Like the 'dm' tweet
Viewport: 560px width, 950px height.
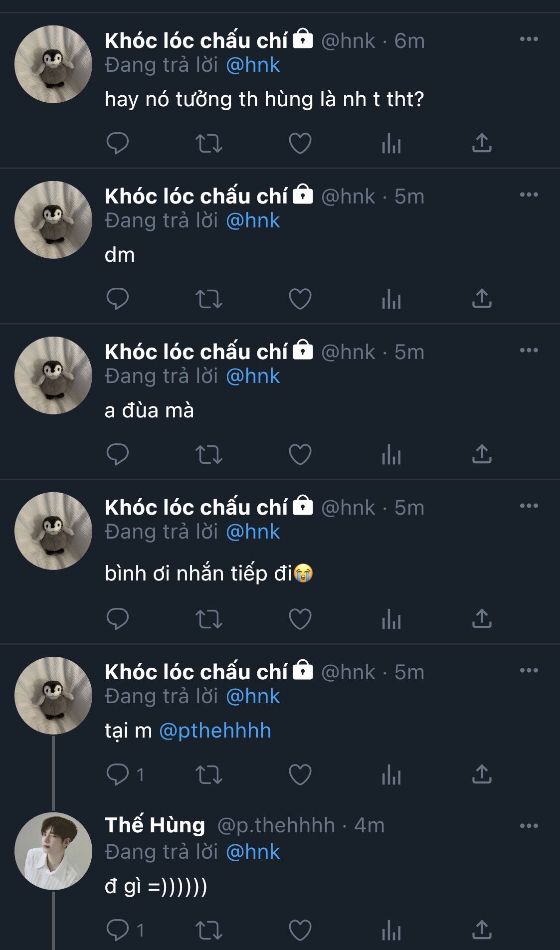[x=300, y=299]
